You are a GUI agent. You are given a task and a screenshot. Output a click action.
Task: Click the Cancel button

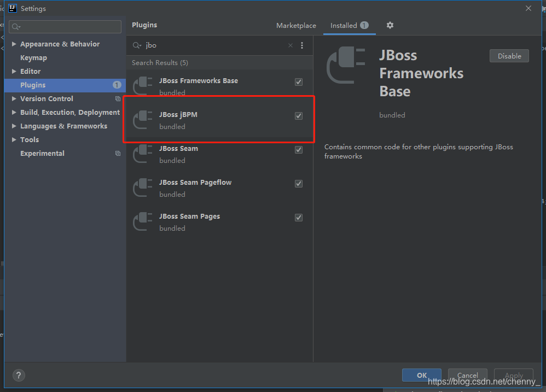(467, 375)
